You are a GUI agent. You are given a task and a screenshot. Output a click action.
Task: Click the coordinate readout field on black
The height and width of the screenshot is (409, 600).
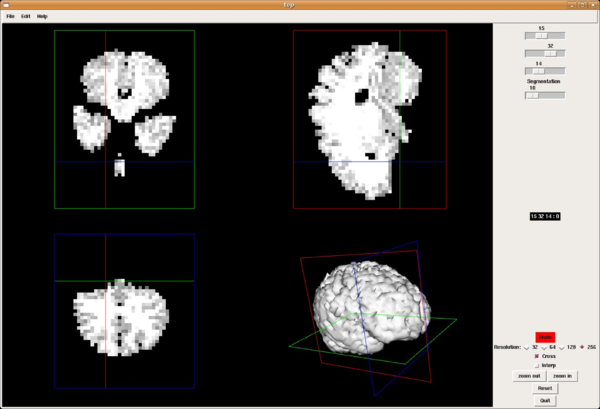(x=546, y=215)
